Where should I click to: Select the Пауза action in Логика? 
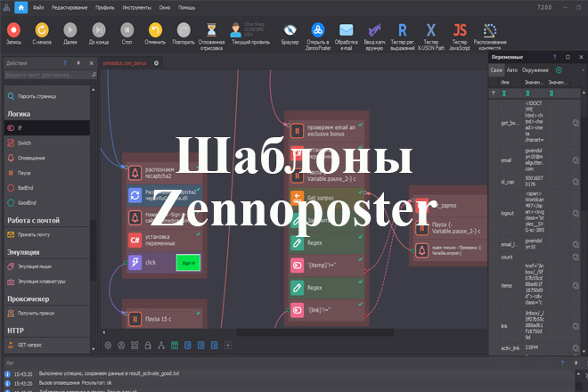pos(47,173)
